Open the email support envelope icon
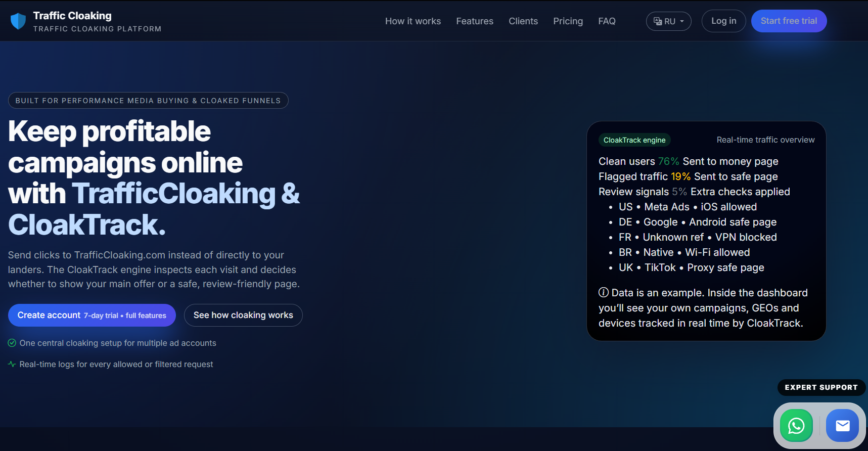The height and width of the screenshot is (451, 868). [842, 426]
